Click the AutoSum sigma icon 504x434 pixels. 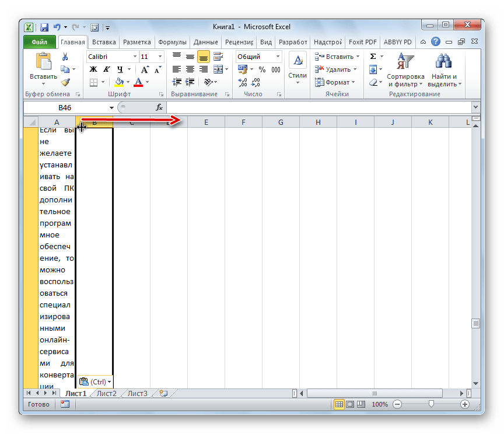(373, 57)
